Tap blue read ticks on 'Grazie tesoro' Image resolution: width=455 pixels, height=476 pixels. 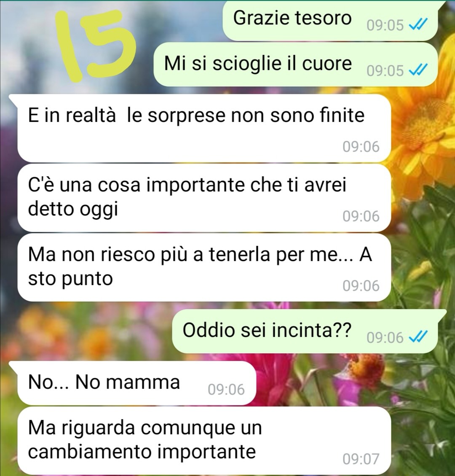(418, 24)
